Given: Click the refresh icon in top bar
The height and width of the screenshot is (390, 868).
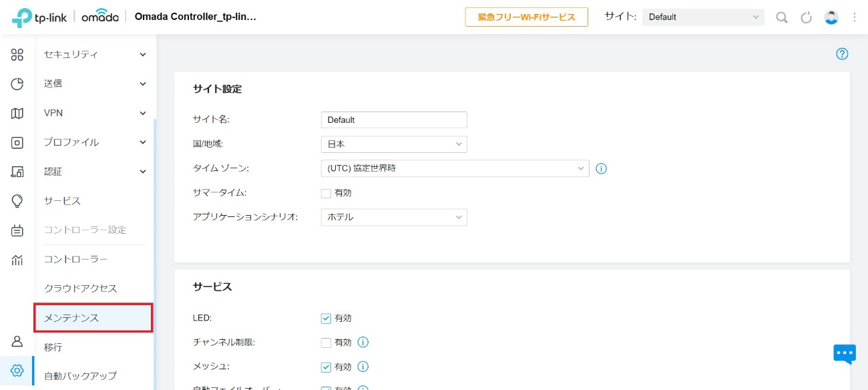Looking at the screenshot, I should (x=806, y=17).
